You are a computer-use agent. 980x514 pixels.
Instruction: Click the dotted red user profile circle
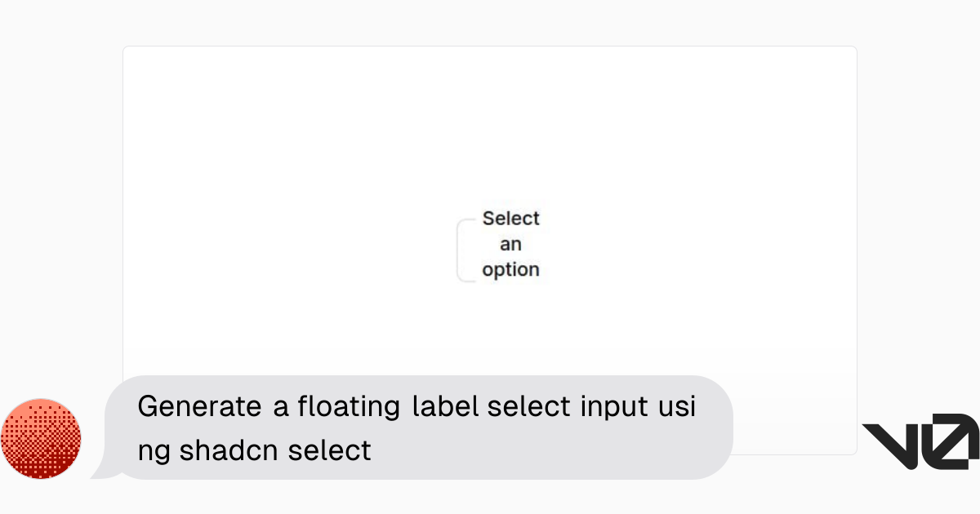[x=42, y=439]
